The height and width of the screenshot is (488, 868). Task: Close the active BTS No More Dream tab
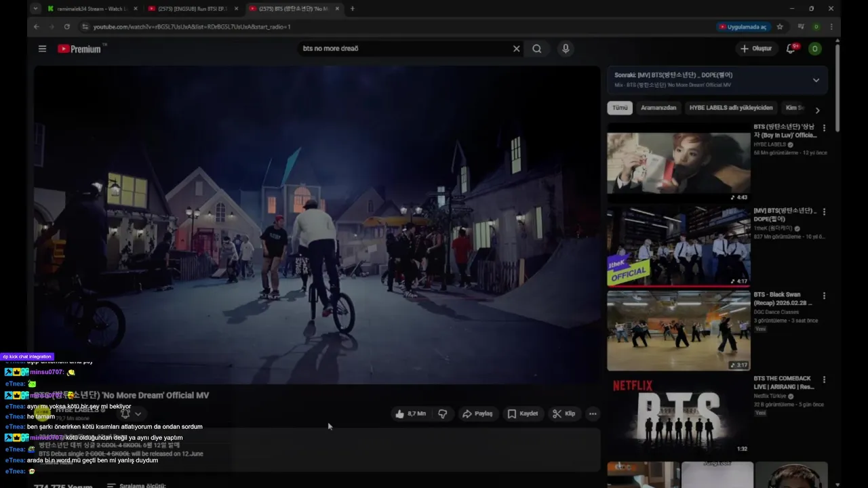336,9
